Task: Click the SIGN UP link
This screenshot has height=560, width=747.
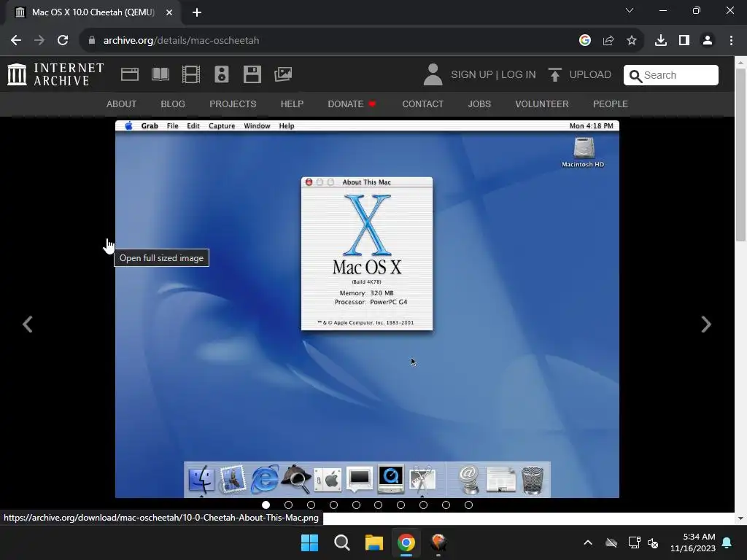Action: [472, 75]
